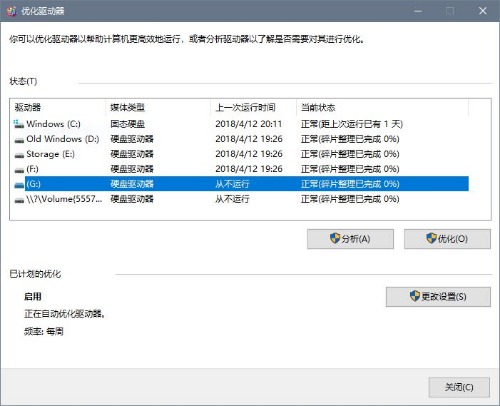Sort by 上一次运行时间 column header
Image resolution: width=500 pixels, height=406 pixels.
(x=253, y=107)
